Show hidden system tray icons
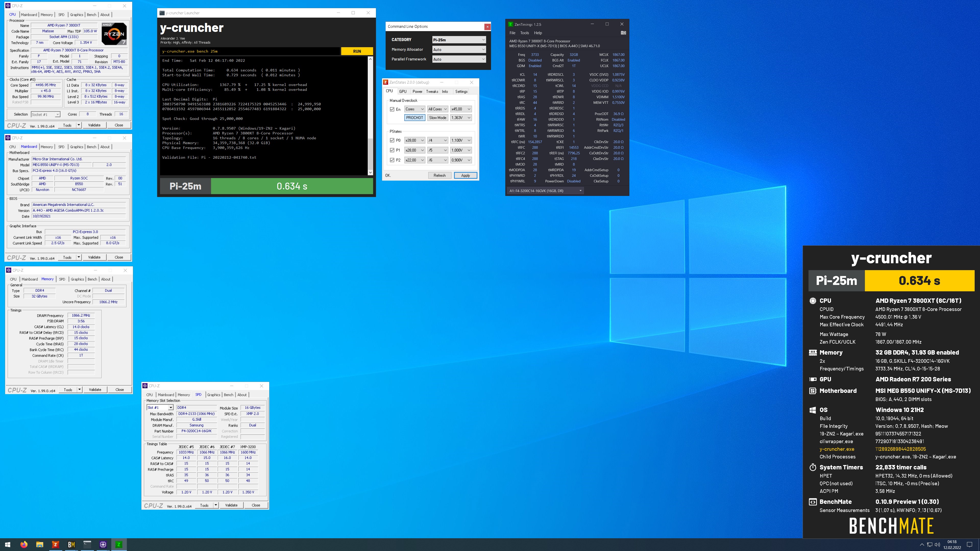 (x=921, y=545)
